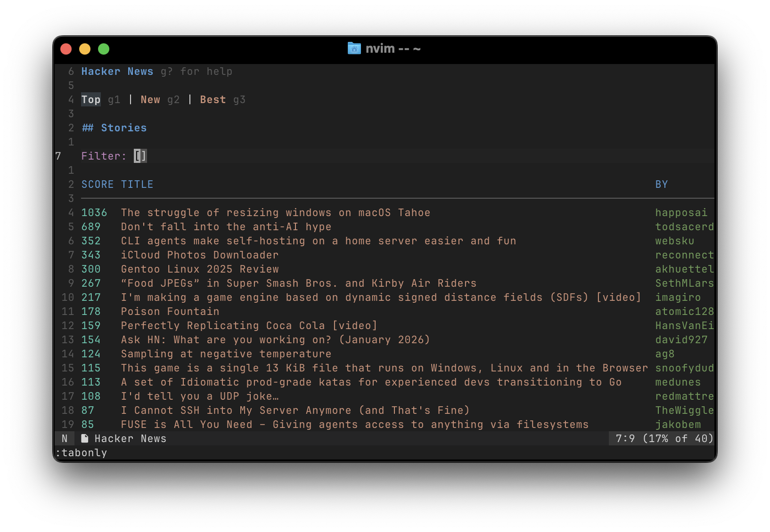Switch to the Top stories tab
This screenshot has height=532, width=770.
click(x=91, y=99)
